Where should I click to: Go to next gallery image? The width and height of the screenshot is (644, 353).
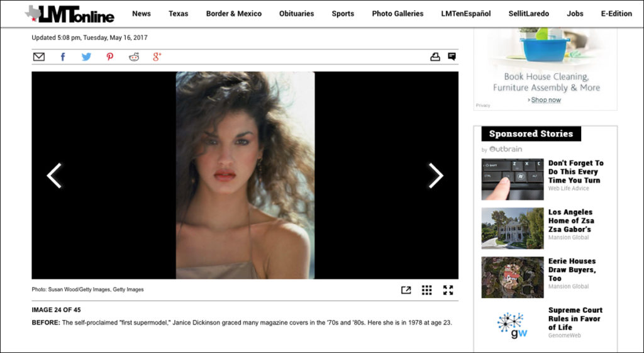436,176
